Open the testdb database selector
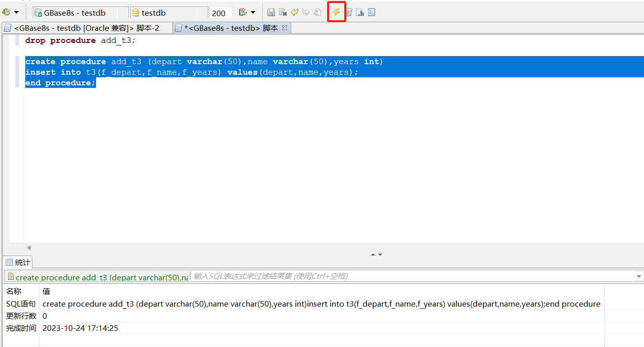644x347 pixels. pos(169,13)
